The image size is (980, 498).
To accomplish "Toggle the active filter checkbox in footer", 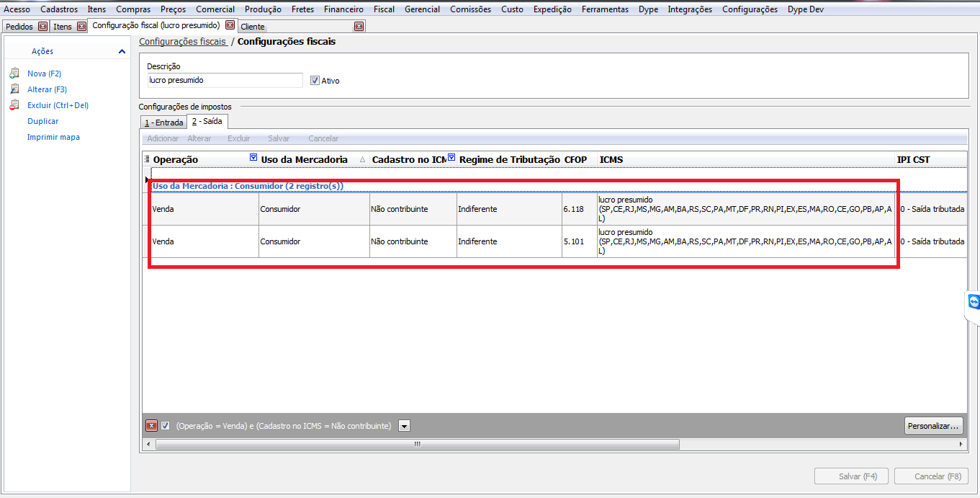I will (x=166, y=426).
